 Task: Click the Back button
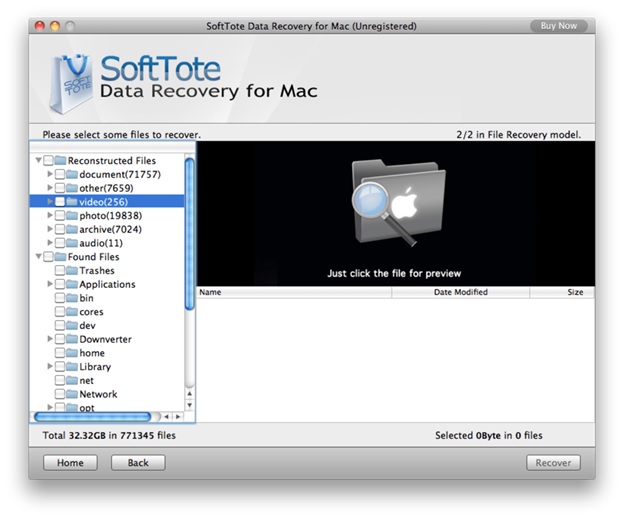tap(138, 462)
